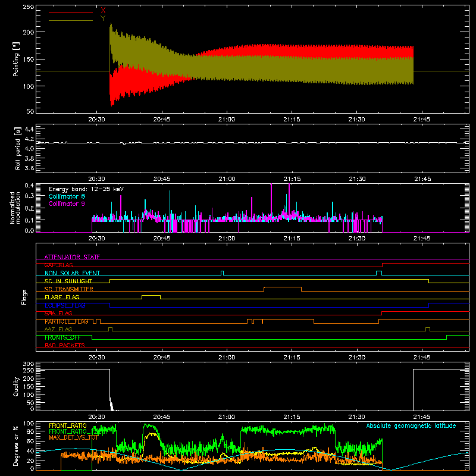Click 21:30 tick label under modulation plot

356,239
